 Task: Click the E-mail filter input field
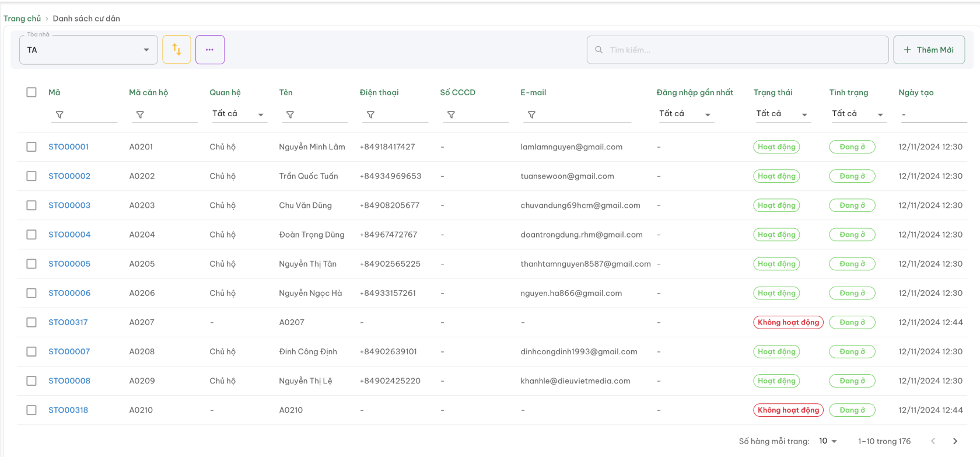(576, 114)
